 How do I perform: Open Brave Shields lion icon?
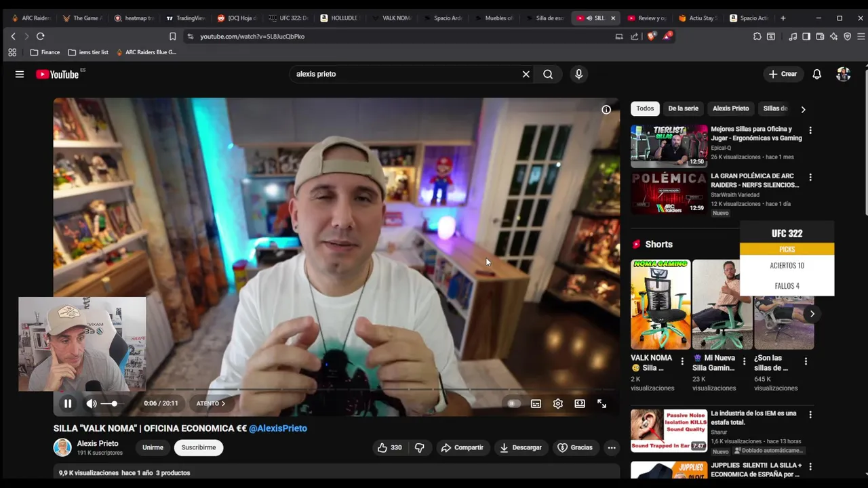click(652, 37)
